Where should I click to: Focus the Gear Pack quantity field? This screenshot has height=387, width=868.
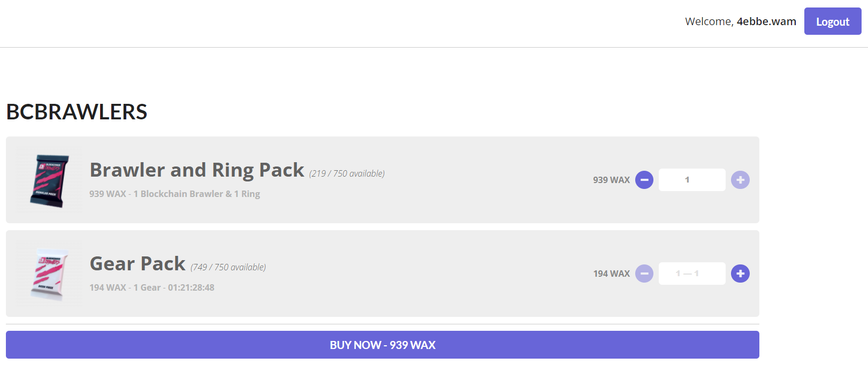click(692, 274)
